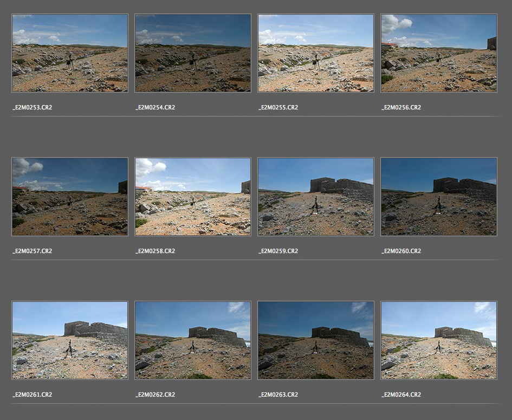Screen dimensions: 512x420
Task: Click the _E2M0258.CR2 filename label
Action: 155,251
